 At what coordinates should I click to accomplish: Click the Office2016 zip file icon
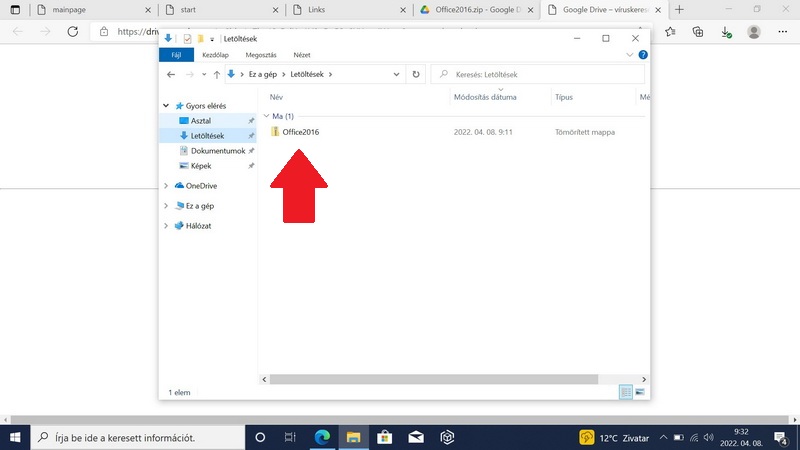(275, 132)
